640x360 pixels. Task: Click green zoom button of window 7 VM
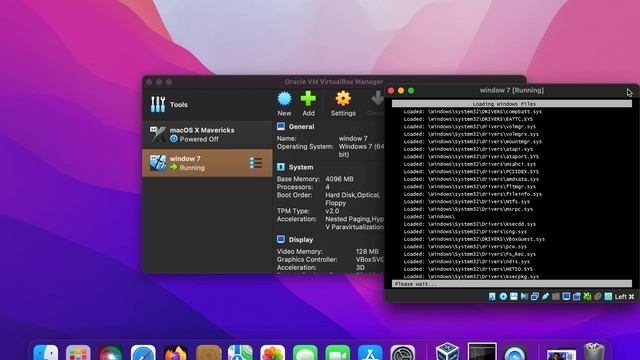[411, 91]
